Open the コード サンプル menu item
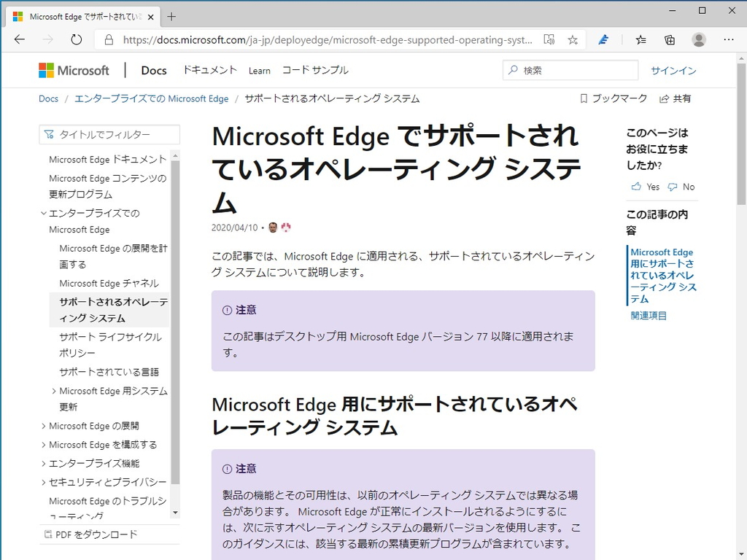The image size is (747, 560). click(x=315, y=70)
